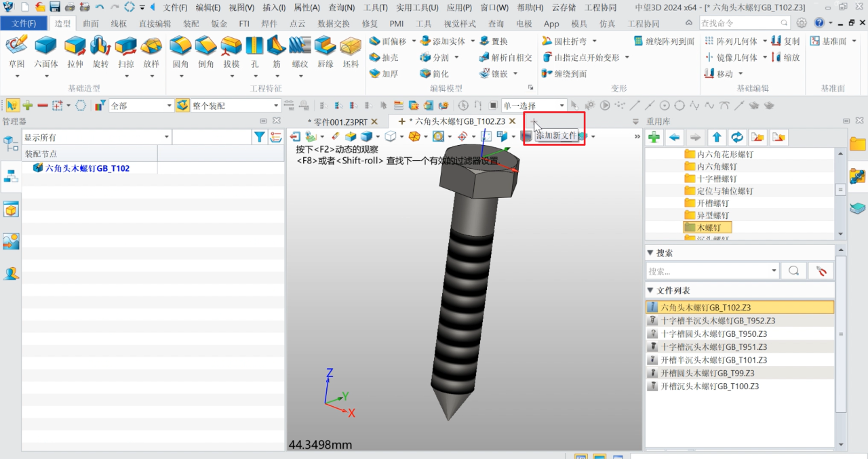Select the 十字槽螺钉 folder
868x459 pixels.
711,178
